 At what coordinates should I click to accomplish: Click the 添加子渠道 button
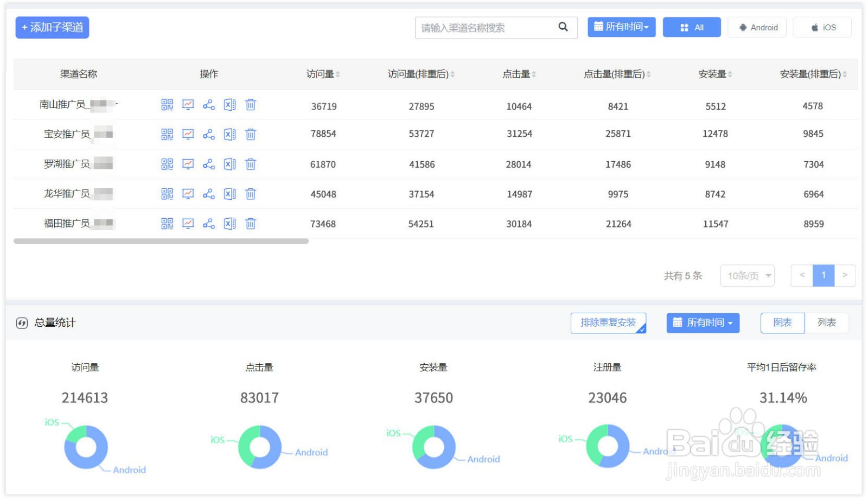pyautogui.click(x=52, y=28)
